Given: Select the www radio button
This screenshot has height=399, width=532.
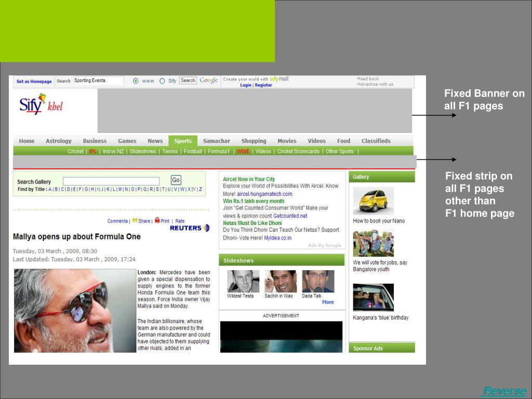Looking at the screenshot, I should tap(136, 81).
